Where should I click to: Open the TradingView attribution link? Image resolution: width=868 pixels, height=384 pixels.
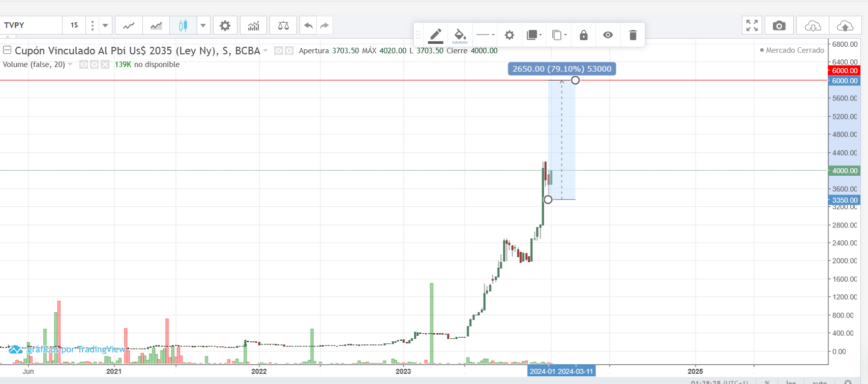tap(67, 349)
